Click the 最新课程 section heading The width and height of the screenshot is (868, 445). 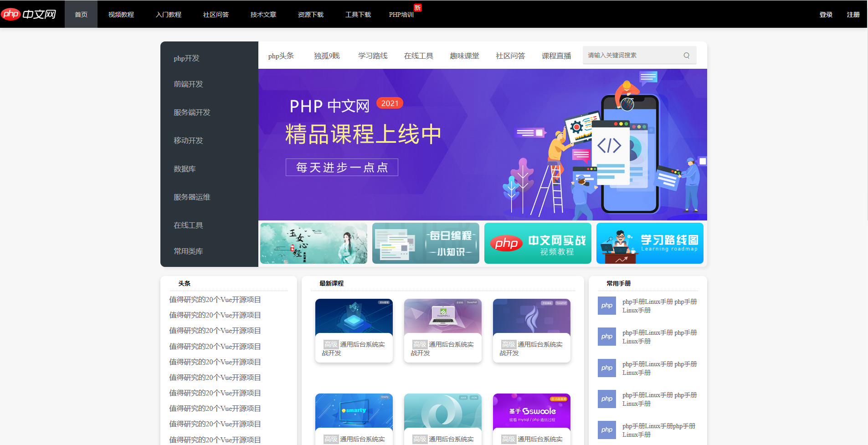(331, 283)
